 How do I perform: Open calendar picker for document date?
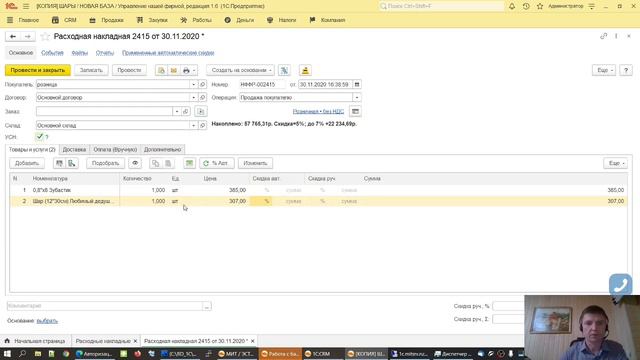pos(357,84)
